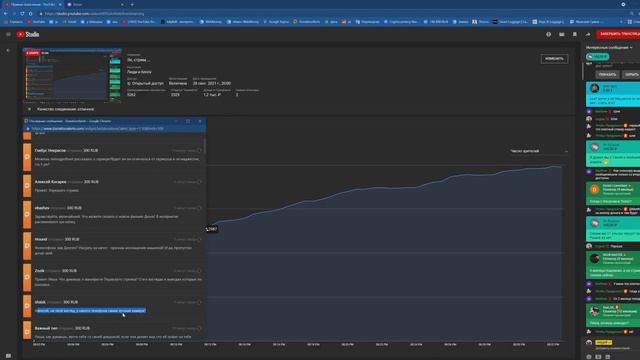This screenshot has height=360, width=640.
Task: Open a new browser tab
Action: click(132, 4)
